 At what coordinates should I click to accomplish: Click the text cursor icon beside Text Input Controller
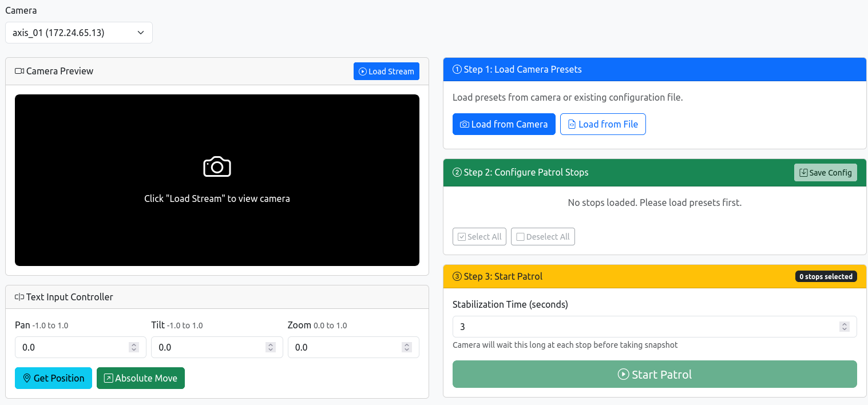click(19, 297)
